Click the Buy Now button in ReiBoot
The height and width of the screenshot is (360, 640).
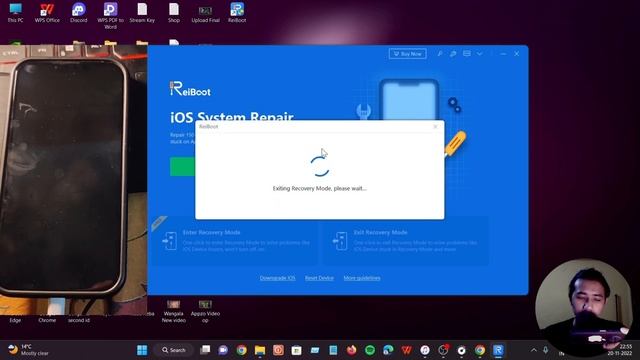(407, 54)
